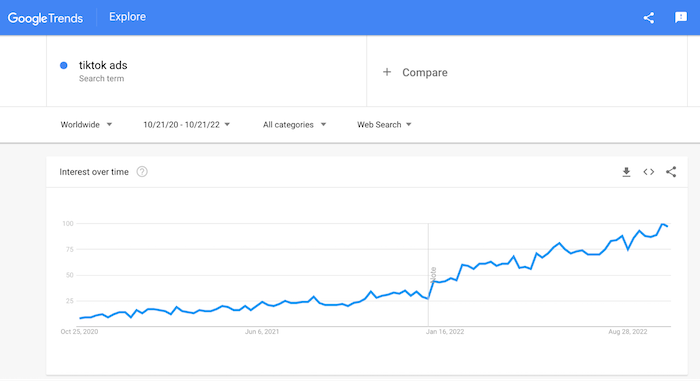This screenshot has height=381, width=700.
Task: Click the Jan 16, 2022 axis label
Action: [445, 332]
